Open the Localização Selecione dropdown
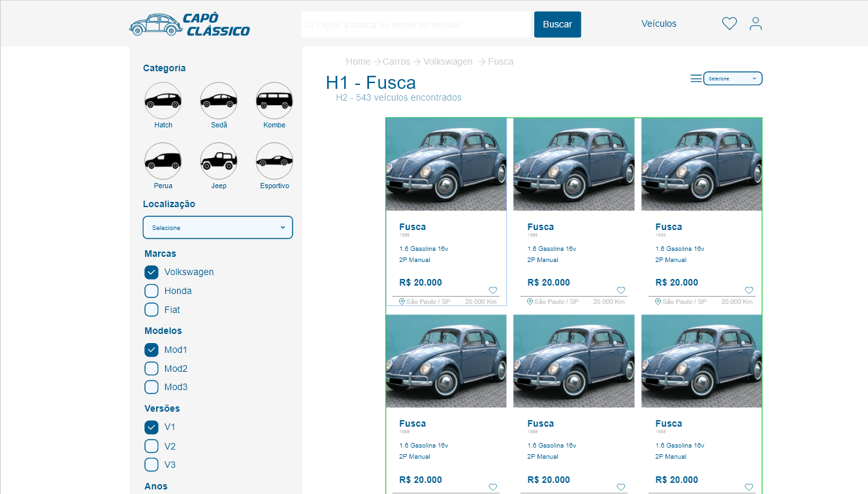 click(217, 227)
